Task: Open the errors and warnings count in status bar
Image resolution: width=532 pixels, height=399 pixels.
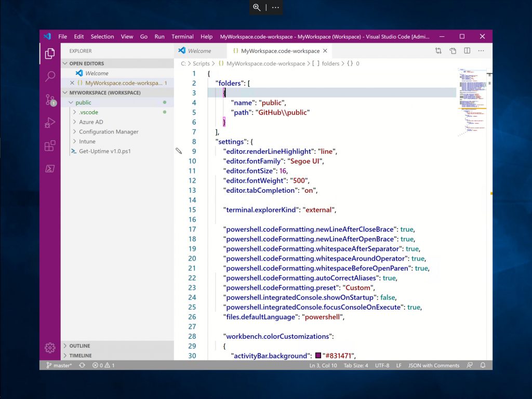Action: 103,365
